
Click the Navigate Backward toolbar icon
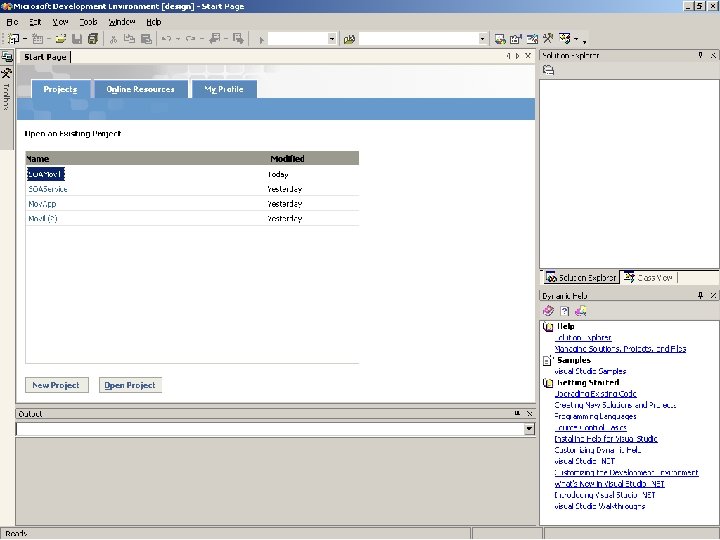[214, 39]
